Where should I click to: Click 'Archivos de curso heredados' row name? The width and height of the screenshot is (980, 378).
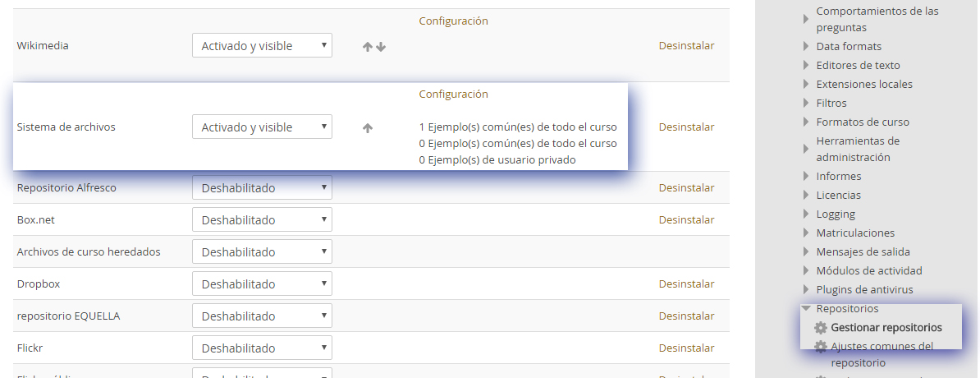pos(89,252)
